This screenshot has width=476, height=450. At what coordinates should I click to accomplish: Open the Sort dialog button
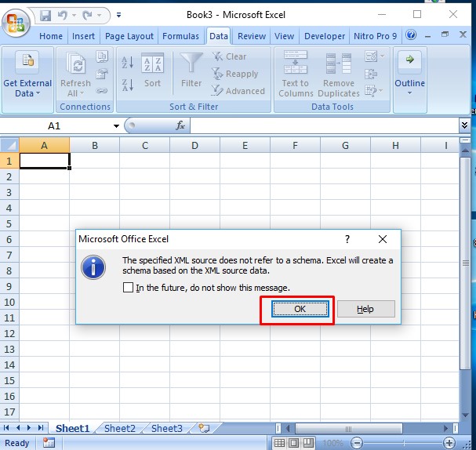pos(152,71)
